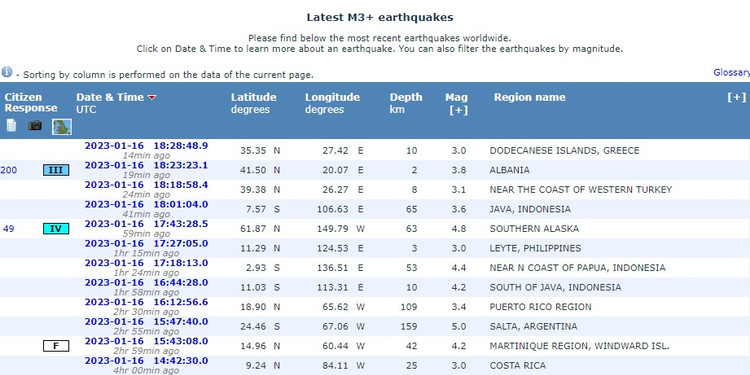The image size is (750, 375).
Task: Sort by Region name column header
Action: (x=529, y=97)
